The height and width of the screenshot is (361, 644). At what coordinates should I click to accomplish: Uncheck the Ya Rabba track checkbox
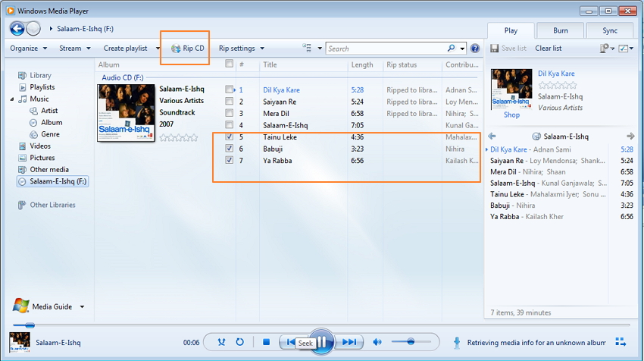[x=229, y=161]
